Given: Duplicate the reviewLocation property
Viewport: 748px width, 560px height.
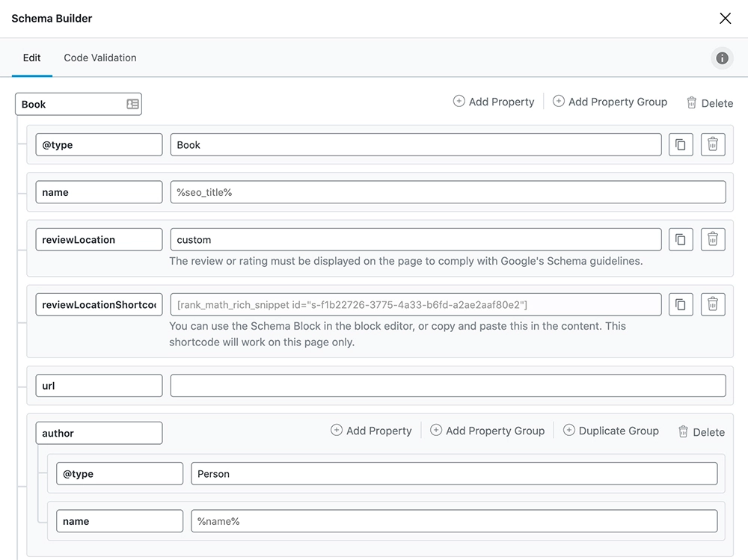Looking at the screenshot, I should 681,239.
